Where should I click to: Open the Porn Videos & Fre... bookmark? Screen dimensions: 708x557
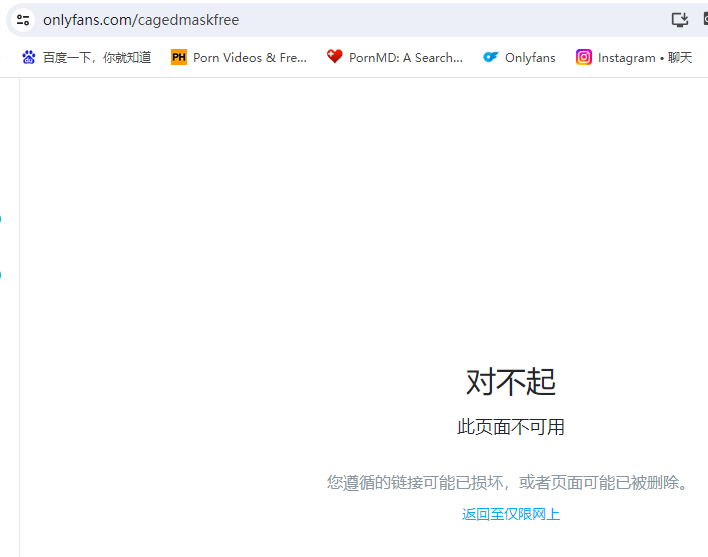point(250,58)
